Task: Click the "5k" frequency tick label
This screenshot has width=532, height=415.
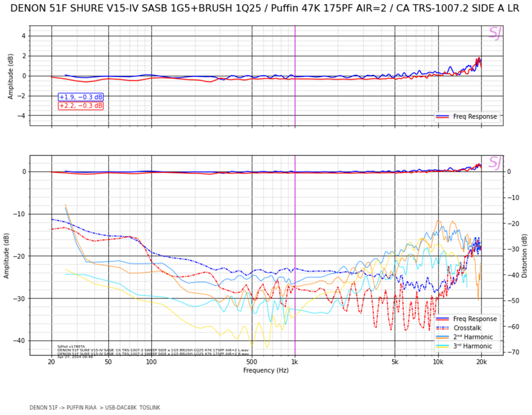Action: point(395,362)
